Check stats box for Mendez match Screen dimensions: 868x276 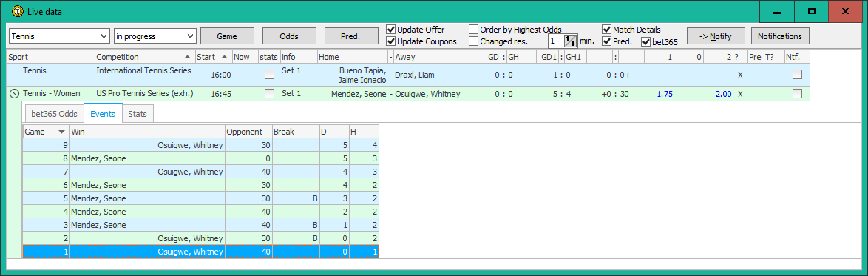coord(270,94)
